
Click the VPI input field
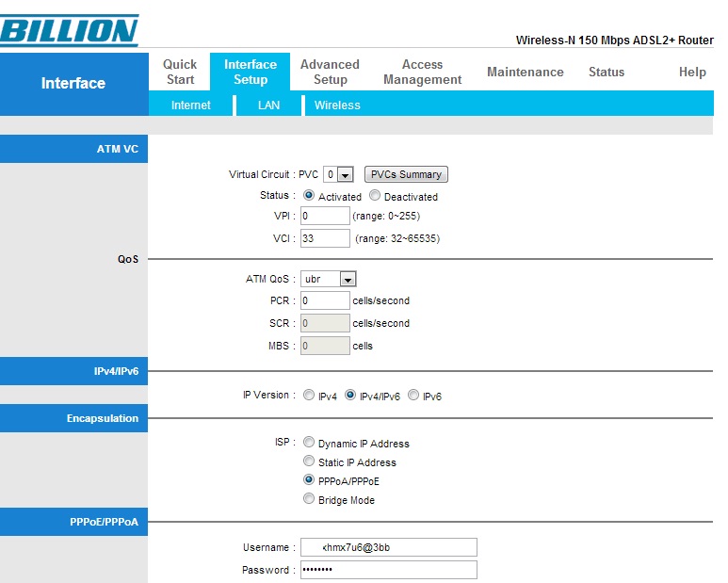pos(325,216)
